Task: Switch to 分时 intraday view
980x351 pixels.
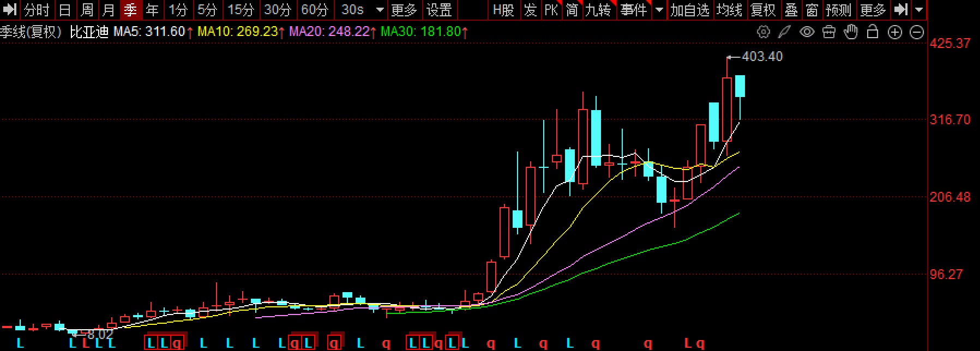Action: pyautogui.click(x=37, y=10)
